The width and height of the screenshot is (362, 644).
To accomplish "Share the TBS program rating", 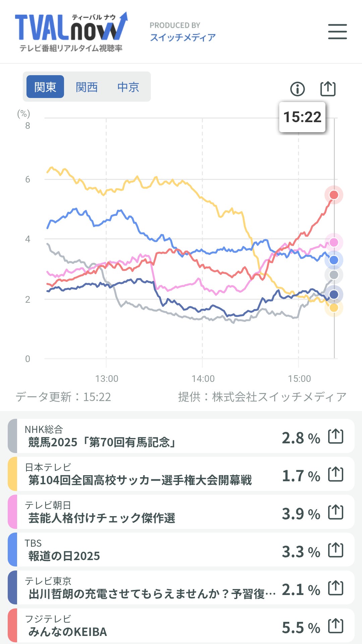I will tap(336, 550).
